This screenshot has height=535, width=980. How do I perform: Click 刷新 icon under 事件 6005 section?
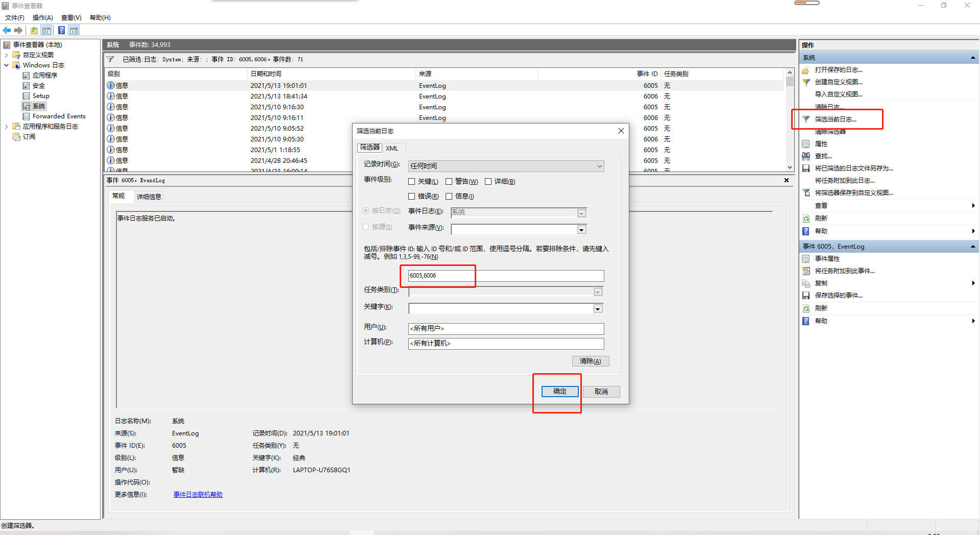[806, 308]
